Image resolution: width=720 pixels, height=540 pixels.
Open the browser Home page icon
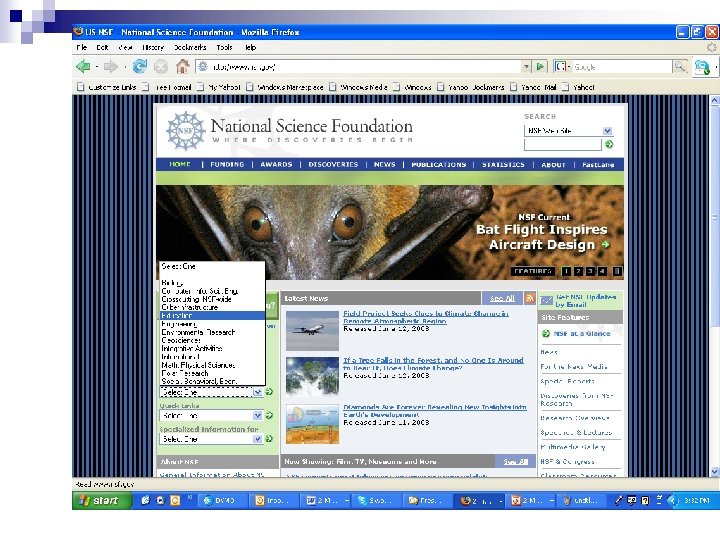pyautogui.click(x=183, y=67)
